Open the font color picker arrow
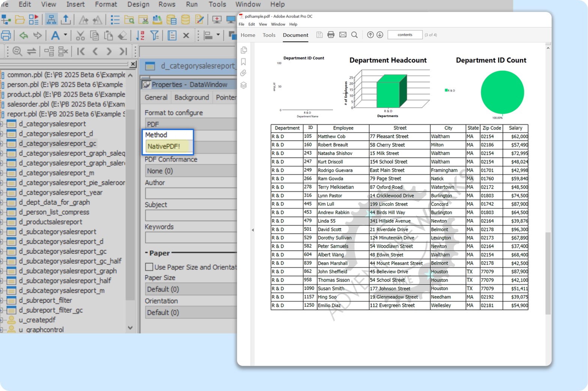588x391 pixels. (65, 35)
